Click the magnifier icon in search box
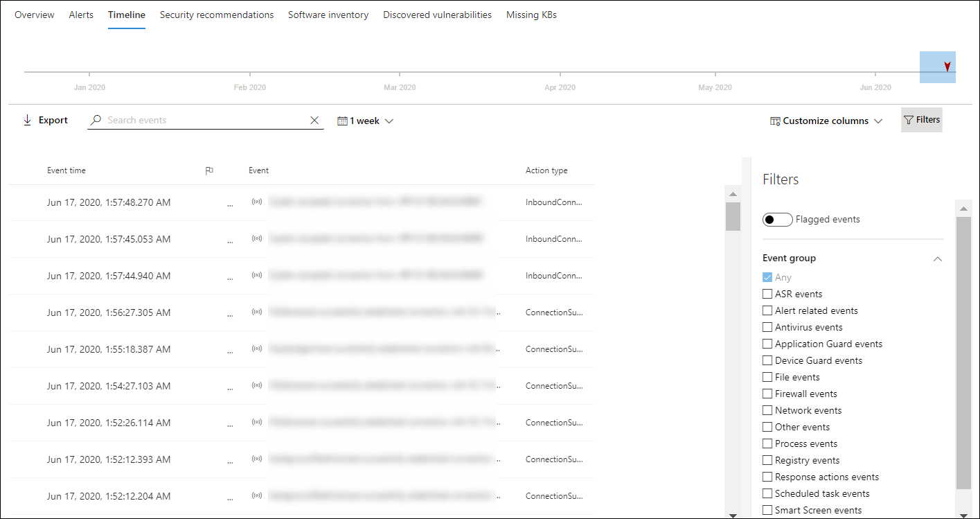This screenshot has height=519, width=980. (x=96, y=120)
